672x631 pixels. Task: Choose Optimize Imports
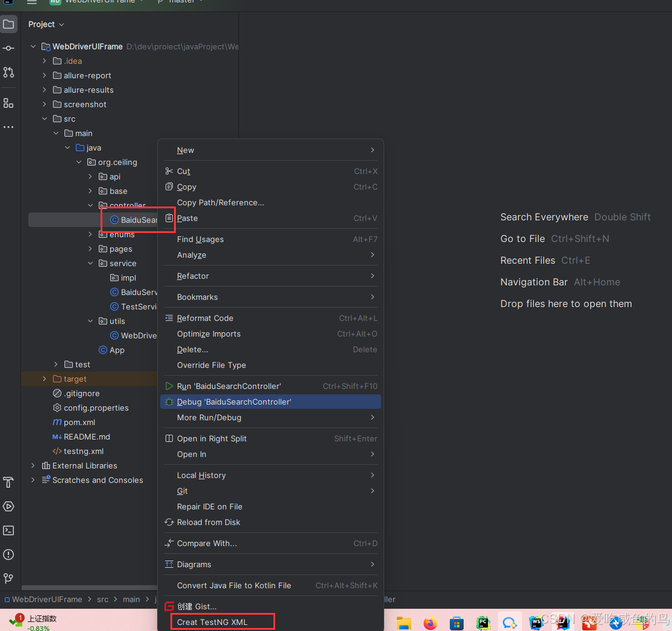[x=270, y=334]
